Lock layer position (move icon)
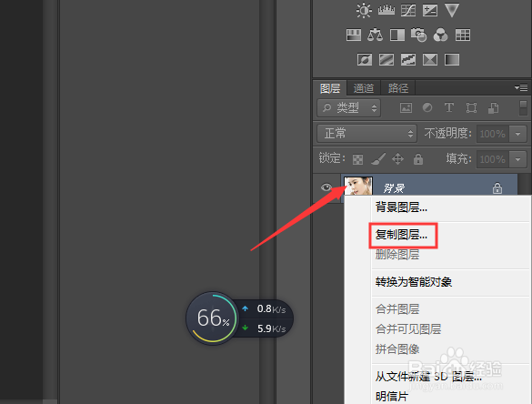Viewport: 532px width, 404px height. (x=397, y=159)
